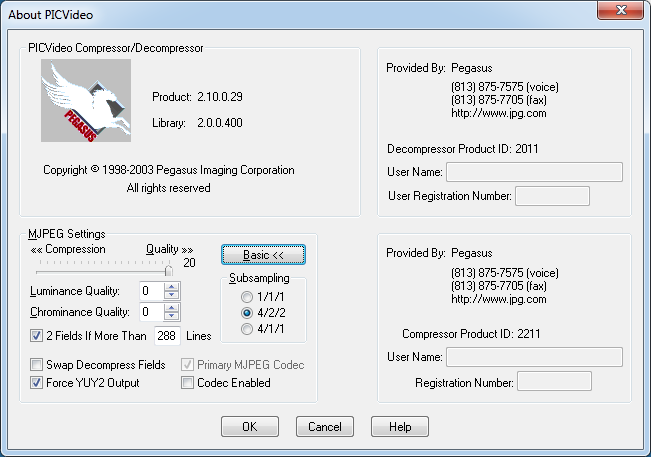
Task: Open Help for PICVideo
Action: [400, 427]
